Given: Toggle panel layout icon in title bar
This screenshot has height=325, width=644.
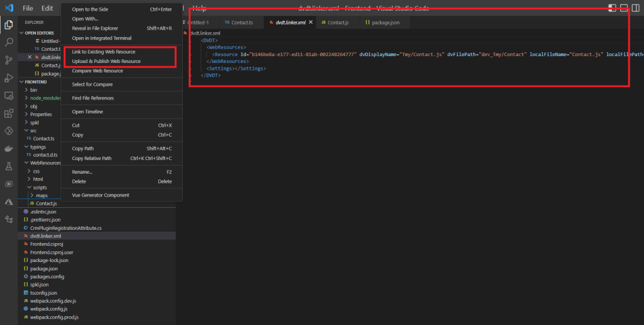Looking at the screenshot, I should click(x=624, y=8).
